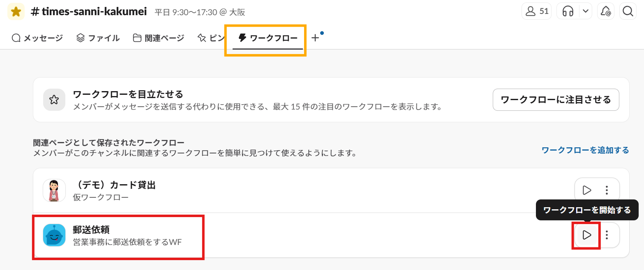Screen dimensions: 644x270
Task: Open the member list showing 51 members
Action: pos(536,11)
